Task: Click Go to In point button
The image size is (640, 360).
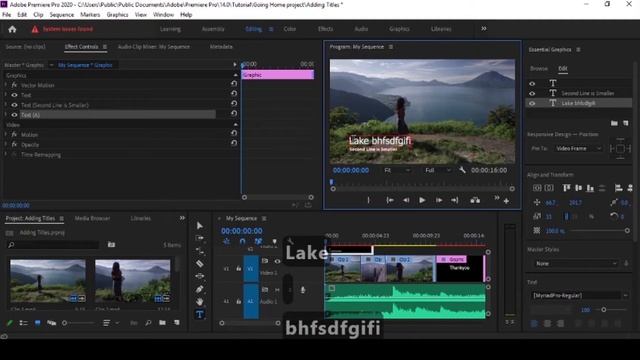Action: [390, 200]
